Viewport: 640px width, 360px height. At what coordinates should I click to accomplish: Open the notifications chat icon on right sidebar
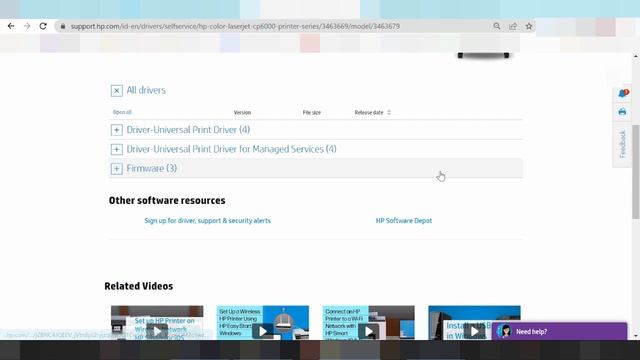point(623,93)
